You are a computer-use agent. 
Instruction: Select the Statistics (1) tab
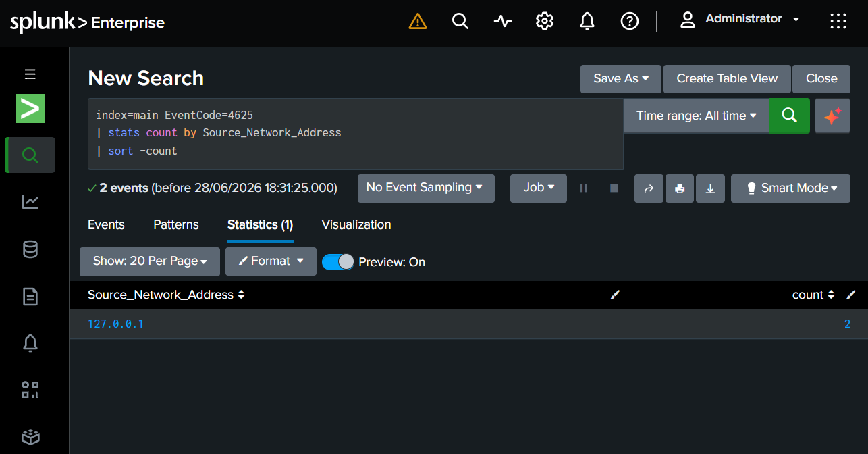(x=260, y=225)
